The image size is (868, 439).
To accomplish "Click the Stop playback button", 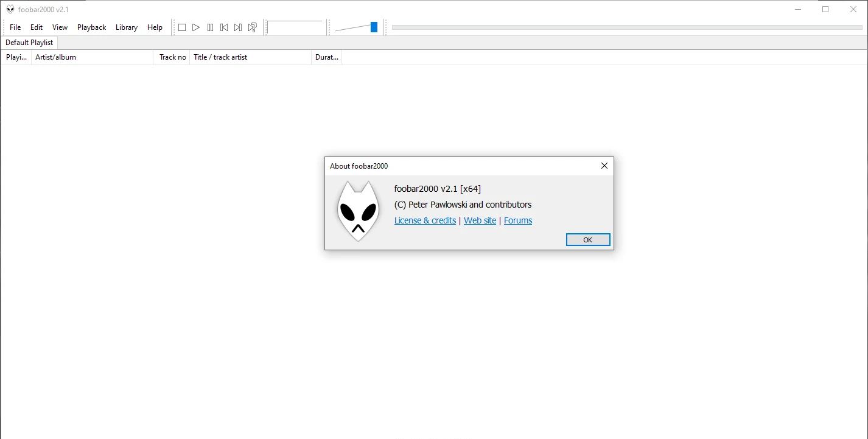I will [x=181, y=27].
